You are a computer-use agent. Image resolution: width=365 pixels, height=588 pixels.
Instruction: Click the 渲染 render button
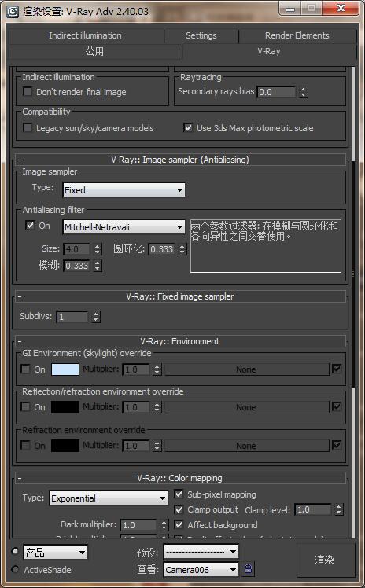(x=324, y=560)
